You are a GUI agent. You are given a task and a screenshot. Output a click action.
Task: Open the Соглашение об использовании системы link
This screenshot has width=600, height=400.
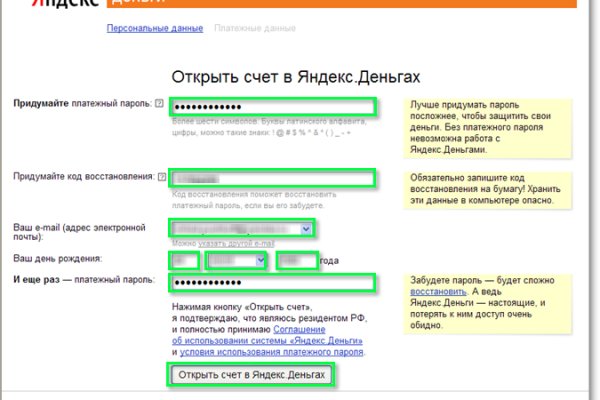pos(268,336)
